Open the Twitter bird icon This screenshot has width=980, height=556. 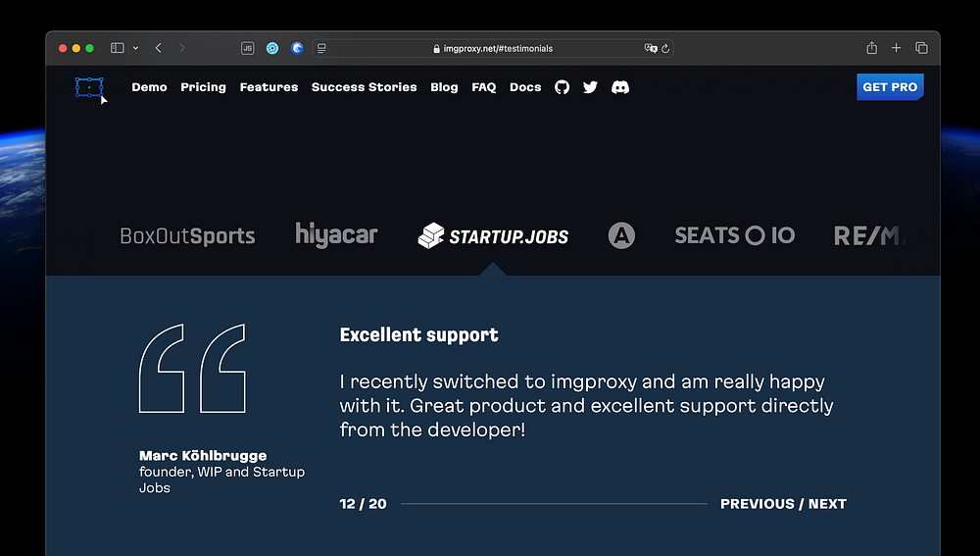tap(590, 87)
